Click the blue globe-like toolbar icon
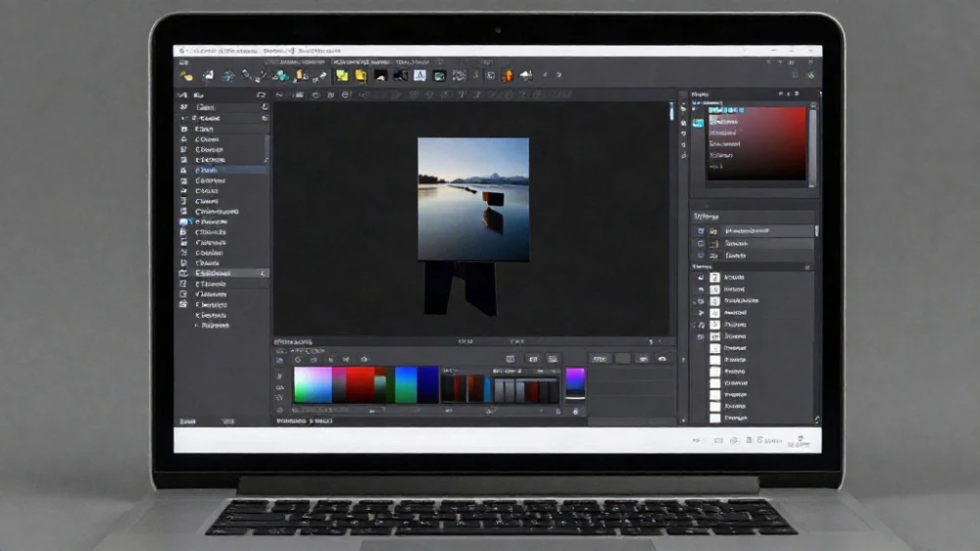Image resolution: width=980 pixels, height=551 pixels. tap(228, 76)
